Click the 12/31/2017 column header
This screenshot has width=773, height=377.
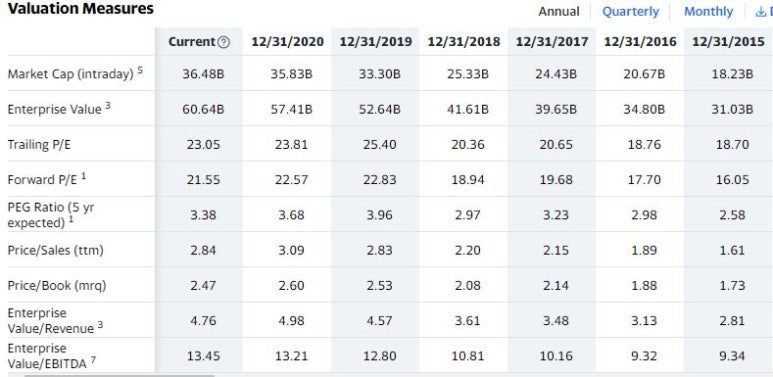point(552,42)
